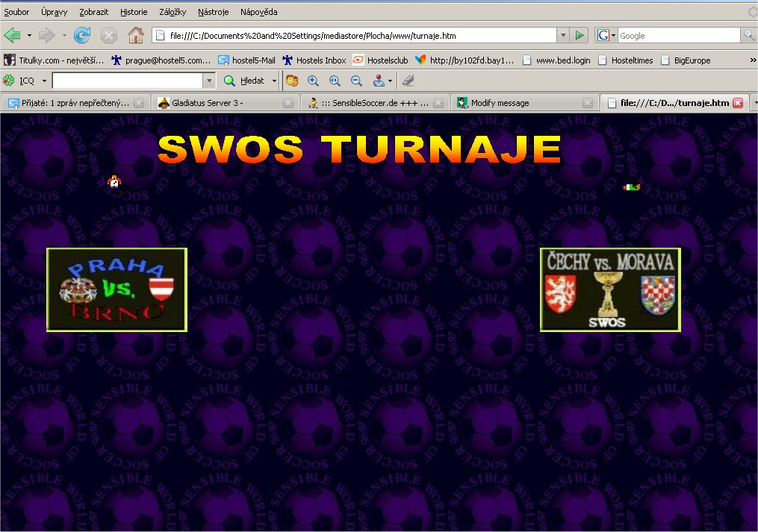
Task: Go to the Home page icon
Action: click(135, 35)
